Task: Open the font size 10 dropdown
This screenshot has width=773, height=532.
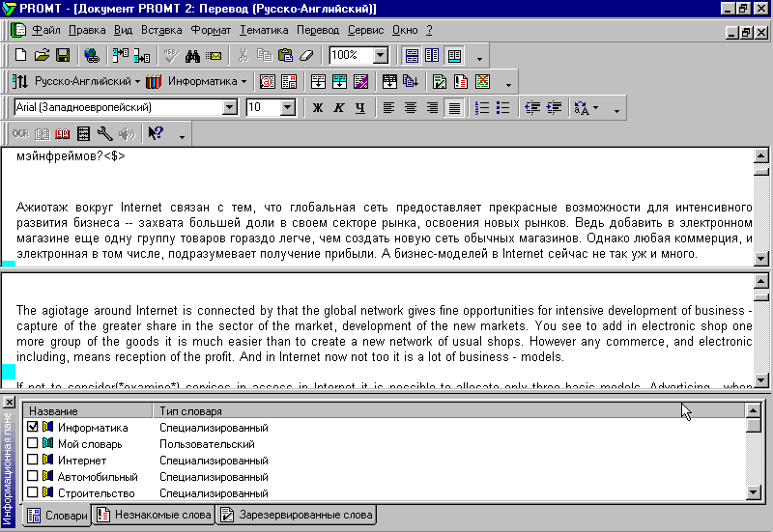Action: point(287,107)
